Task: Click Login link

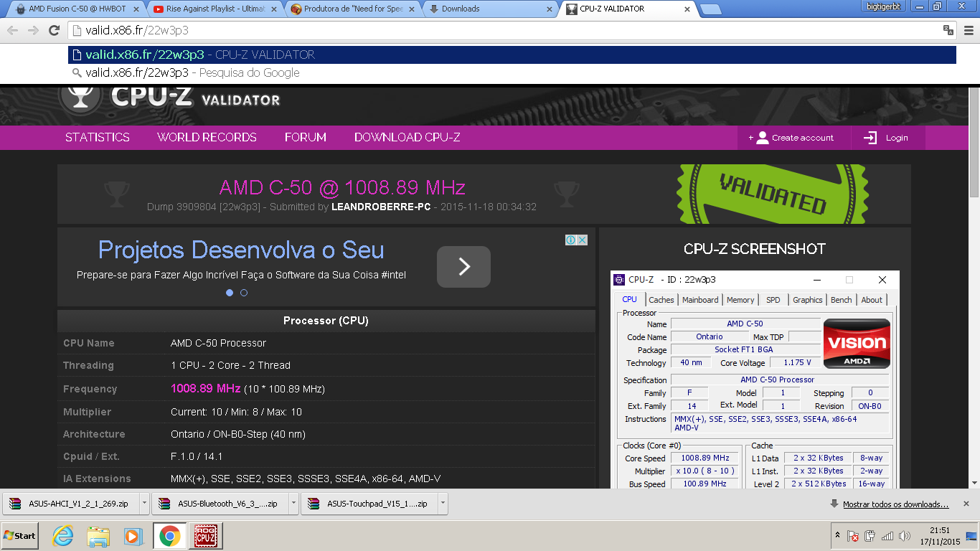Action: 896,138
